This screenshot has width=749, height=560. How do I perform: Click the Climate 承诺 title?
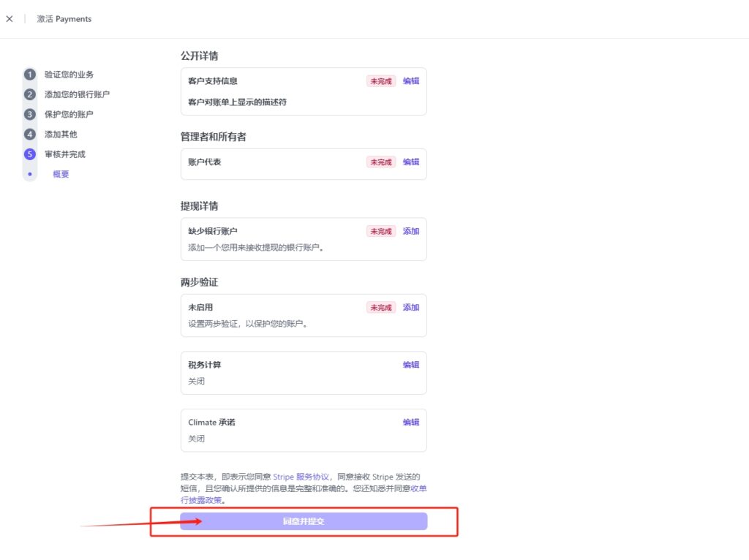(x=211, y=422)
